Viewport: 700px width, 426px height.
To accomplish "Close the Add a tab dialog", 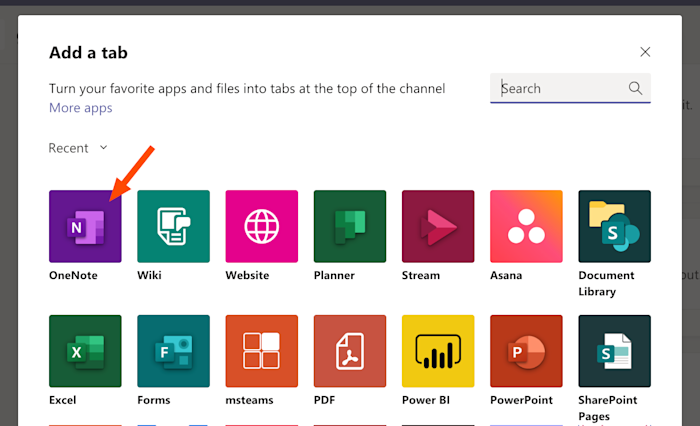I will (x=645, y=52).
